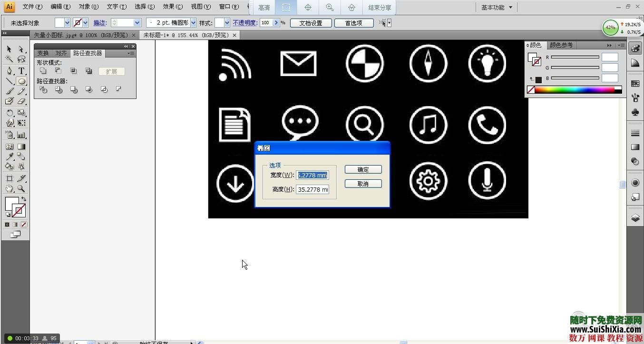Select the Paintbrush tool
The height and width of the screenshot is (344, 644).
point(9,91)
